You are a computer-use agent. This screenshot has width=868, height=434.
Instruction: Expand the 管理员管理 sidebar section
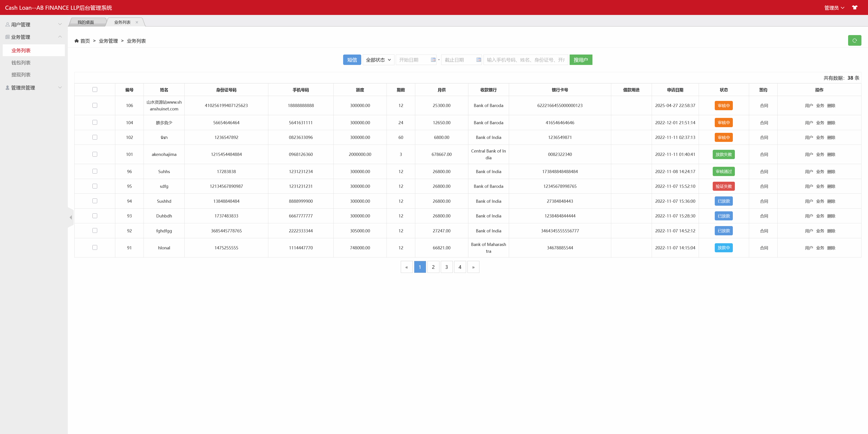[60, 87]
